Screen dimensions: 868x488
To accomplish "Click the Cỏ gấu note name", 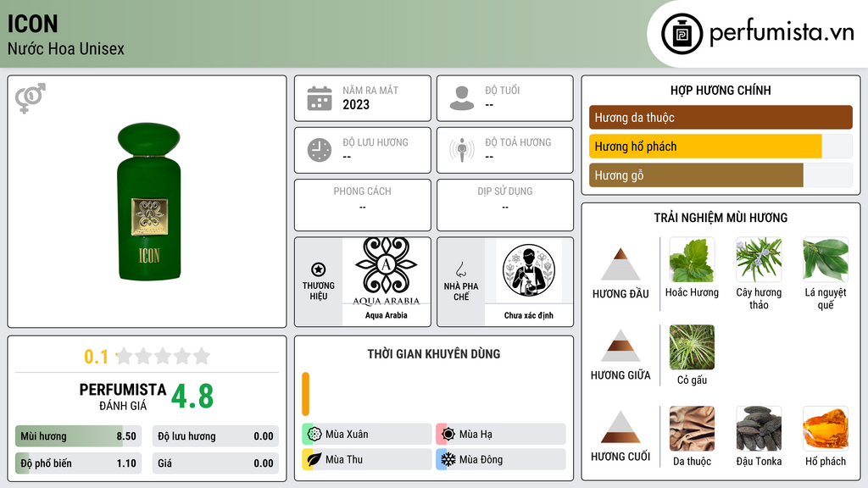I will tap(692, 380).
